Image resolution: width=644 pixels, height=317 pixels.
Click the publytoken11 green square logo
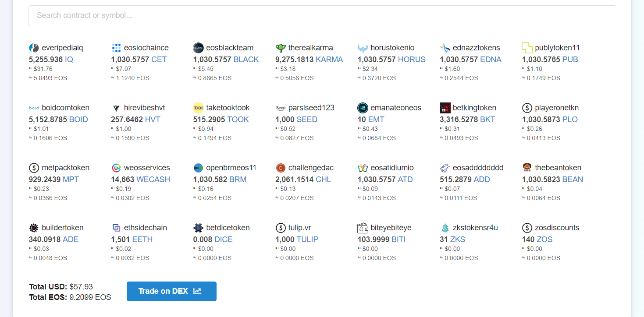click(x=527, y=48)
